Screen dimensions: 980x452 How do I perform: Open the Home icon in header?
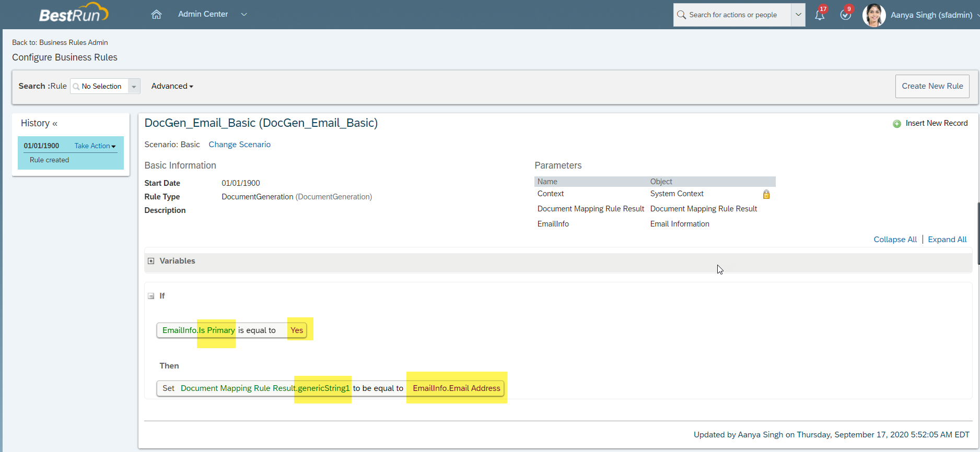pyautogui.click(x=156, y=14)
